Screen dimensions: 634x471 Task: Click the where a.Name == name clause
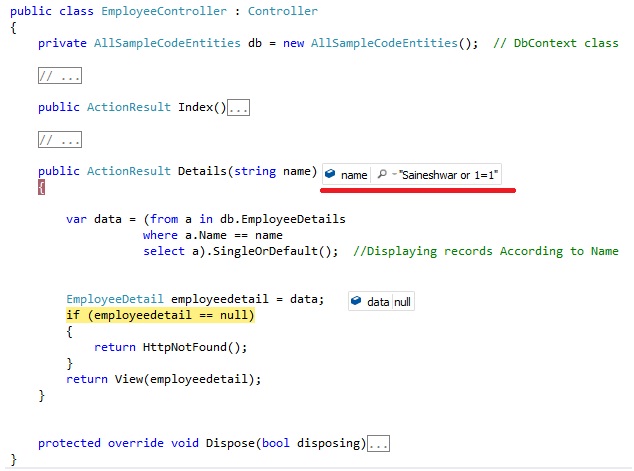(x=213, y=235)
